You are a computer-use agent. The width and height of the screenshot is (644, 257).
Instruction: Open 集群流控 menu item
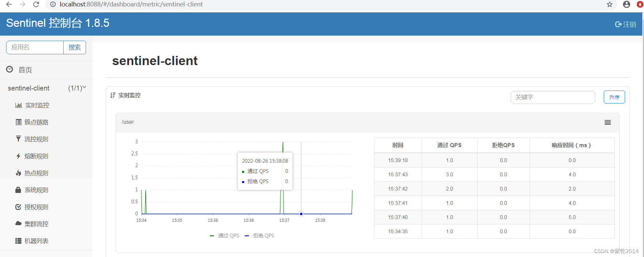tap(37, 224)
